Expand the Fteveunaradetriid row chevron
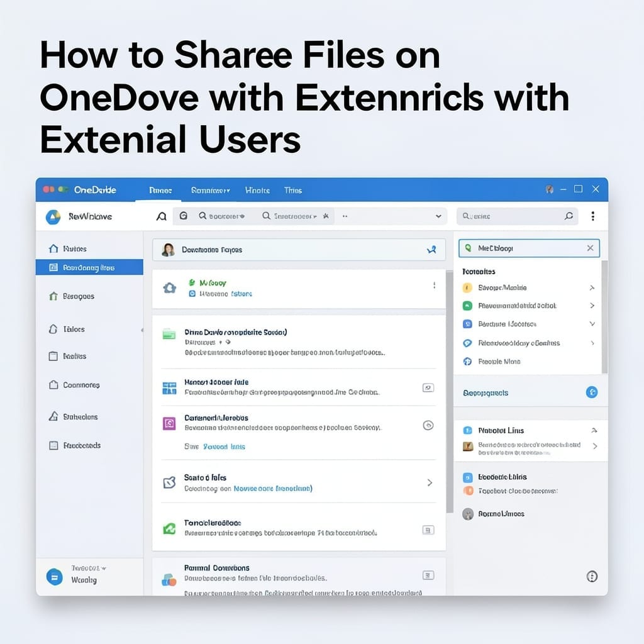 [592, 306]
